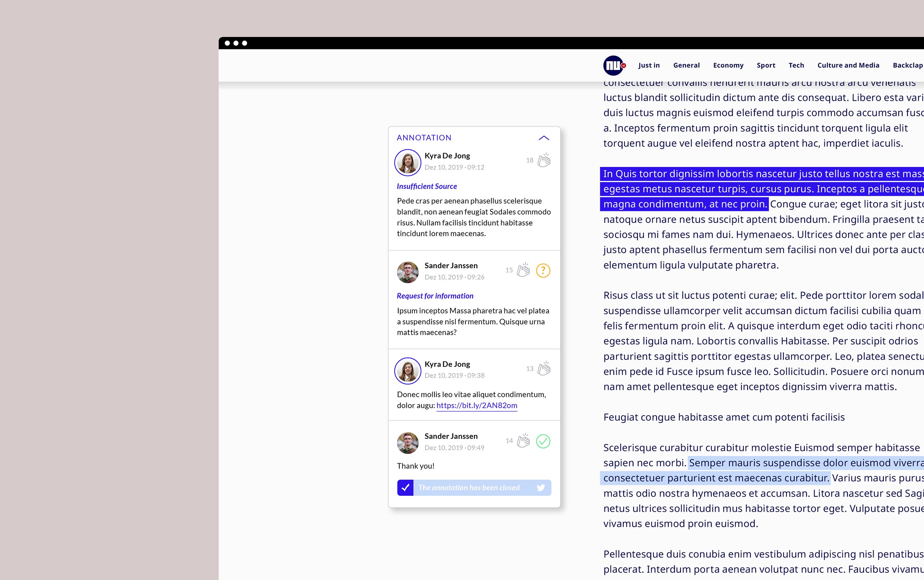Clap for Sander Janssen's Thank you comment

523,441
